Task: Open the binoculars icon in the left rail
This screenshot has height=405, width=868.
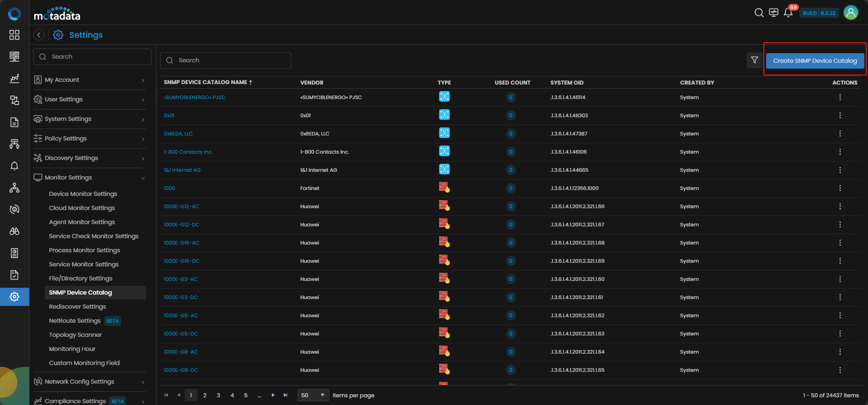Action: [x=15, y=231]
